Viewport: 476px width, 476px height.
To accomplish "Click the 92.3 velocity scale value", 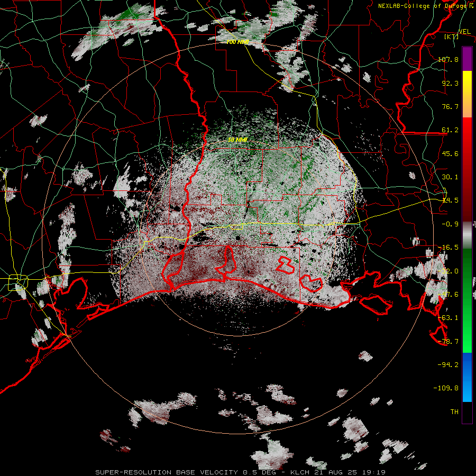I will pos(450,83).
